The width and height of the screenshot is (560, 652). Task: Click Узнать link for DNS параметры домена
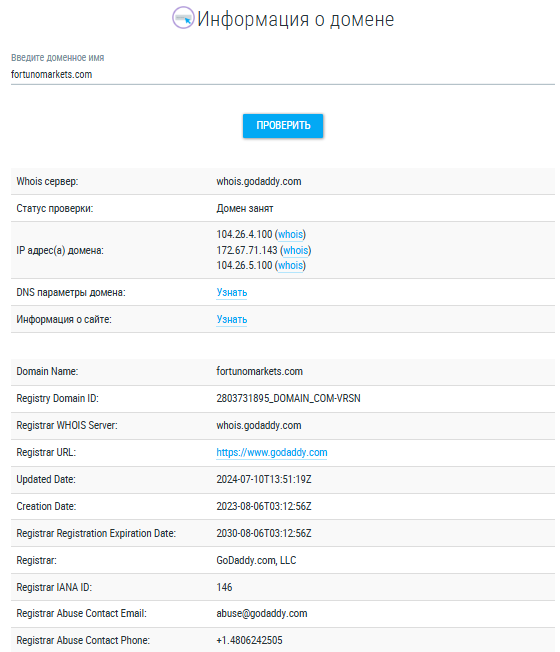232,293
